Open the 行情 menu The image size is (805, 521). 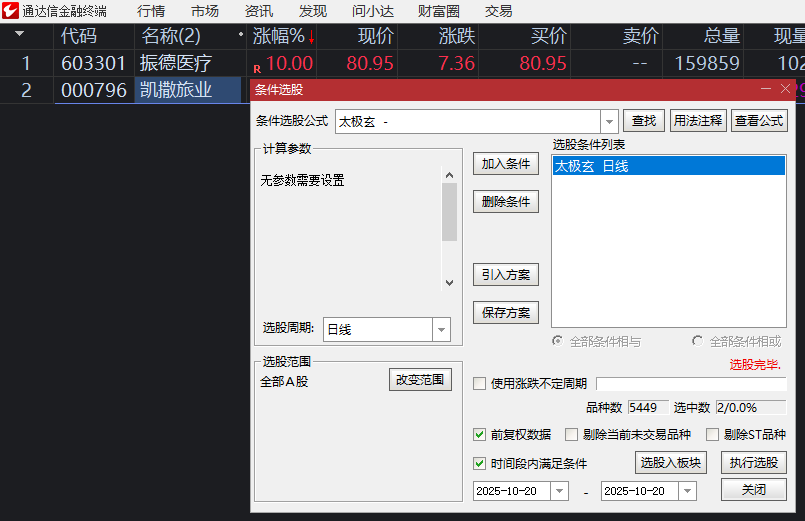pyautogui.click(x=151, y=11)
